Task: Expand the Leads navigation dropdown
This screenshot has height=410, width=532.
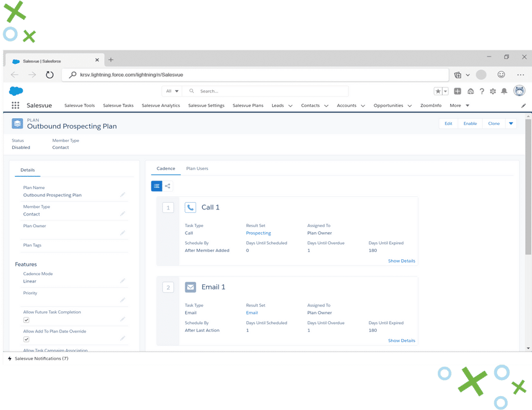Action: tap(290, 106)
